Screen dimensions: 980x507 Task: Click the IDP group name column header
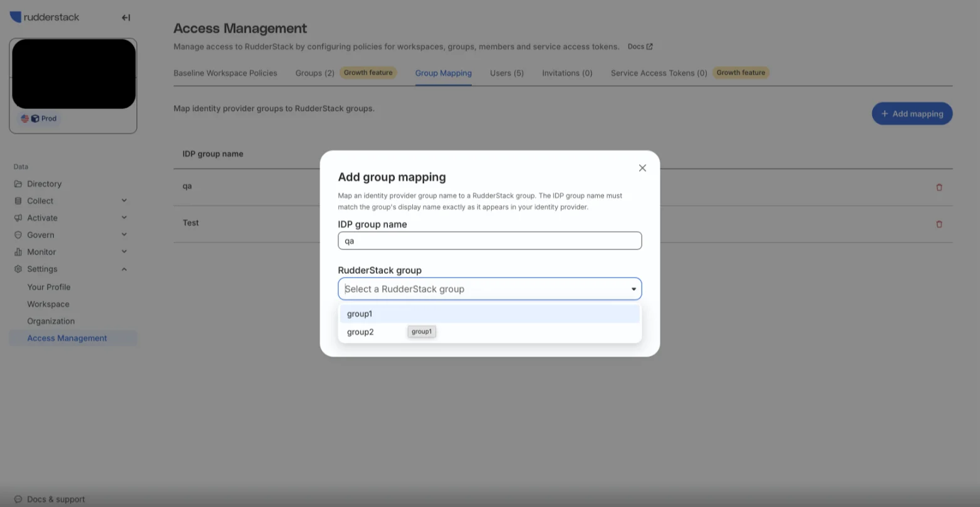213,154
